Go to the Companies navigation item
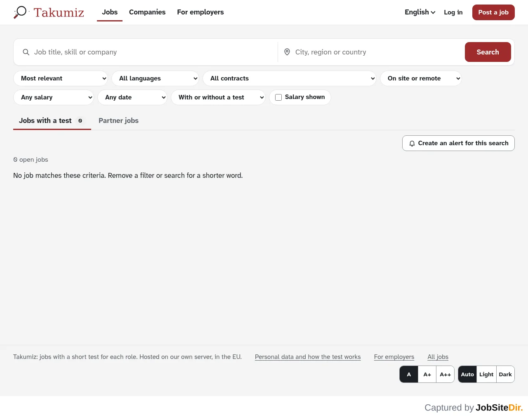 147,12
